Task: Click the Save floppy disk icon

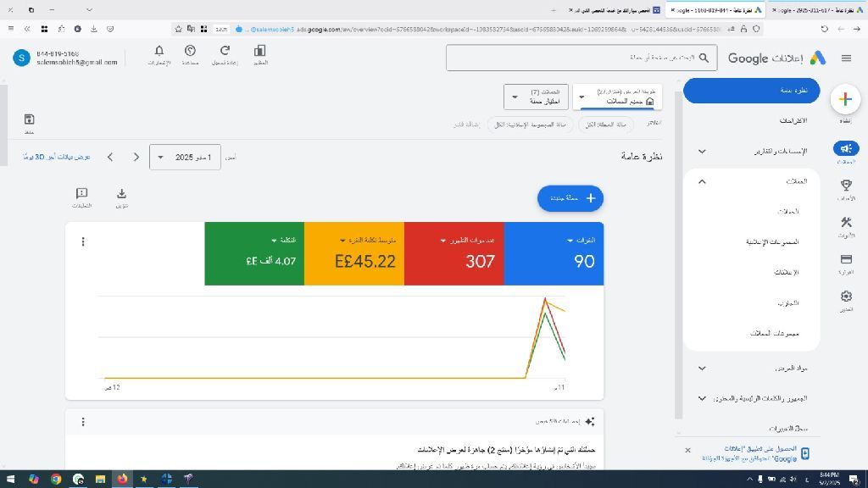Action: coord(29,119)
